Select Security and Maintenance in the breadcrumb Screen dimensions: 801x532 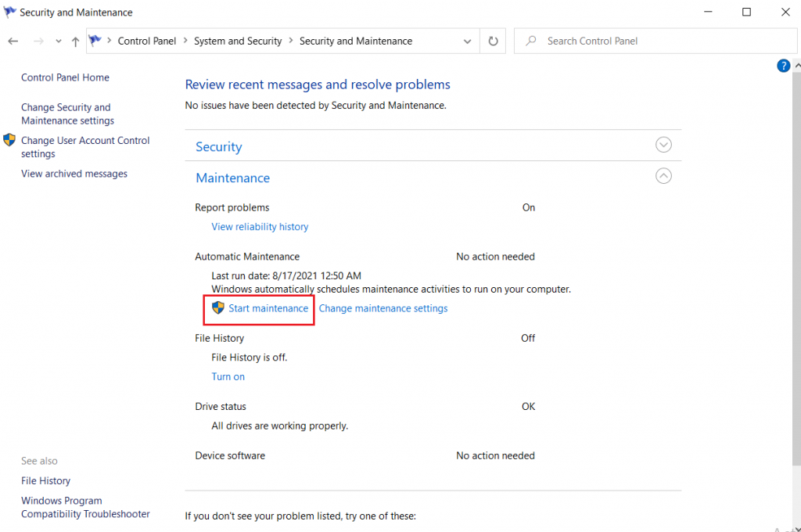point(356,41)
